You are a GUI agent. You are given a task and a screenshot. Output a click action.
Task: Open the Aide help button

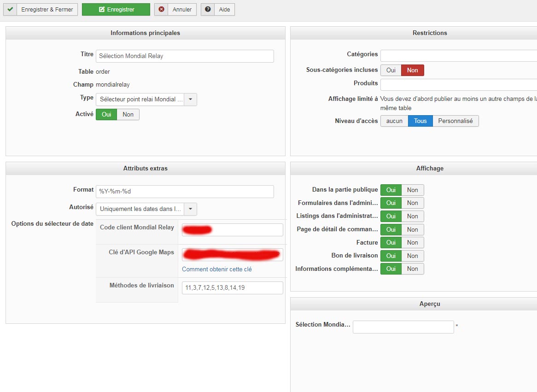[218, 9]
